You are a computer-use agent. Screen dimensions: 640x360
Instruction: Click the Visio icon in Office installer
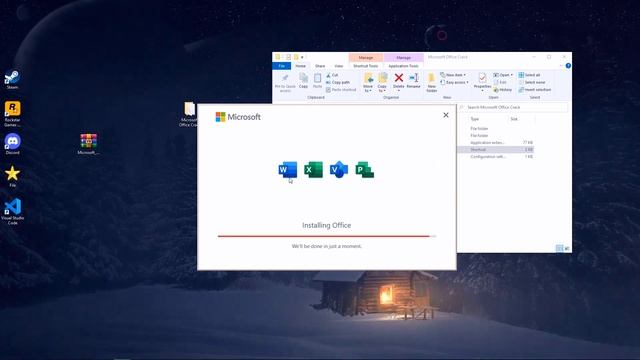339,170
